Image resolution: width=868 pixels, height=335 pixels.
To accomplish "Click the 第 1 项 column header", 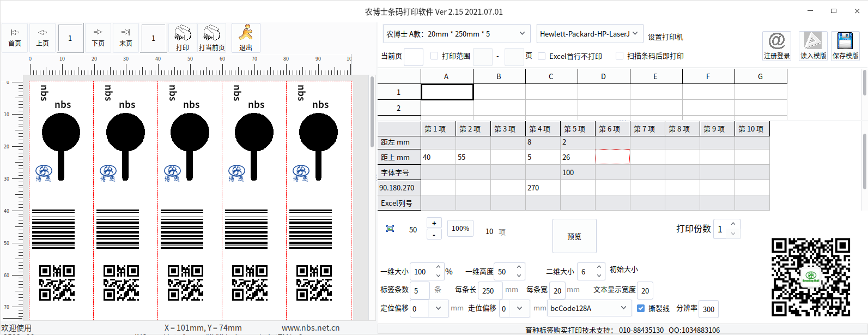I will 439,129.
